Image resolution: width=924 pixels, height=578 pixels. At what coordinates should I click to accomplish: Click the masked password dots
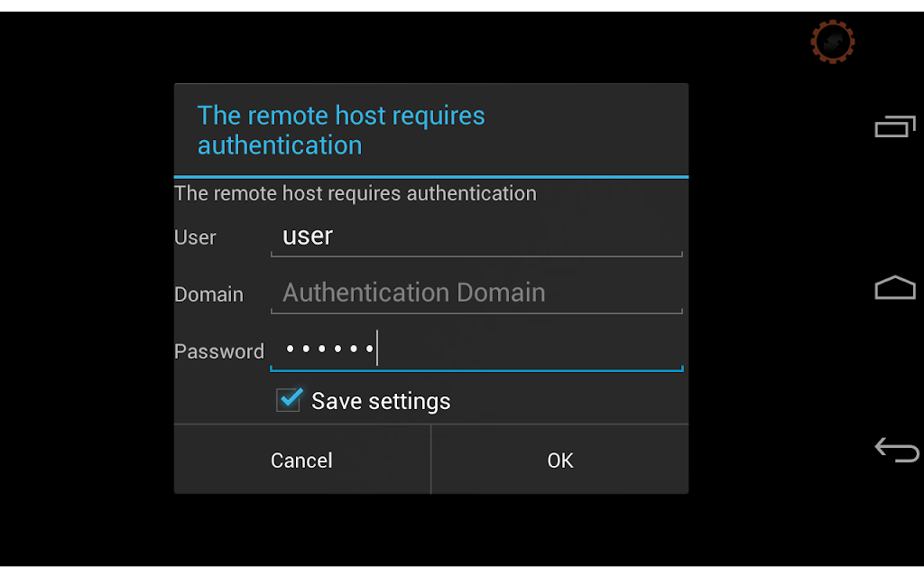[x=329, y=350]
